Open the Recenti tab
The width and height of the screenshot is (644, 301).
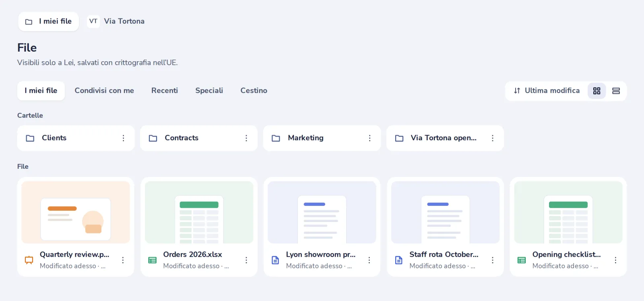click(x=165, y=91)
